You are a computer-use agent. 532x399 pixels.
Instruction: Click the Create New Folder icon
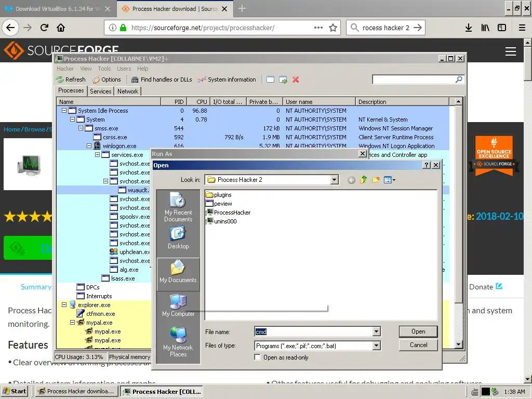click(376, 180)
